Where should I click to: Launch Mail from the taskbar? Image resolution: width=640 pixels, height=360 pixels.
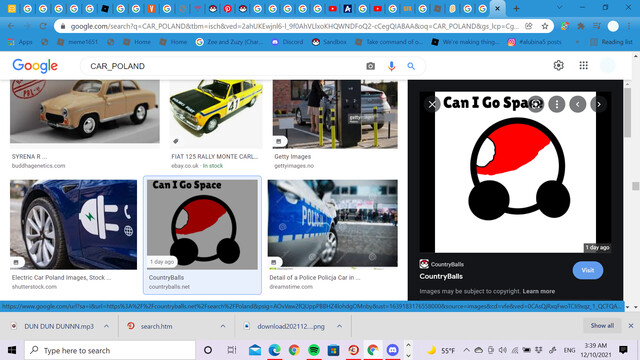255,350
